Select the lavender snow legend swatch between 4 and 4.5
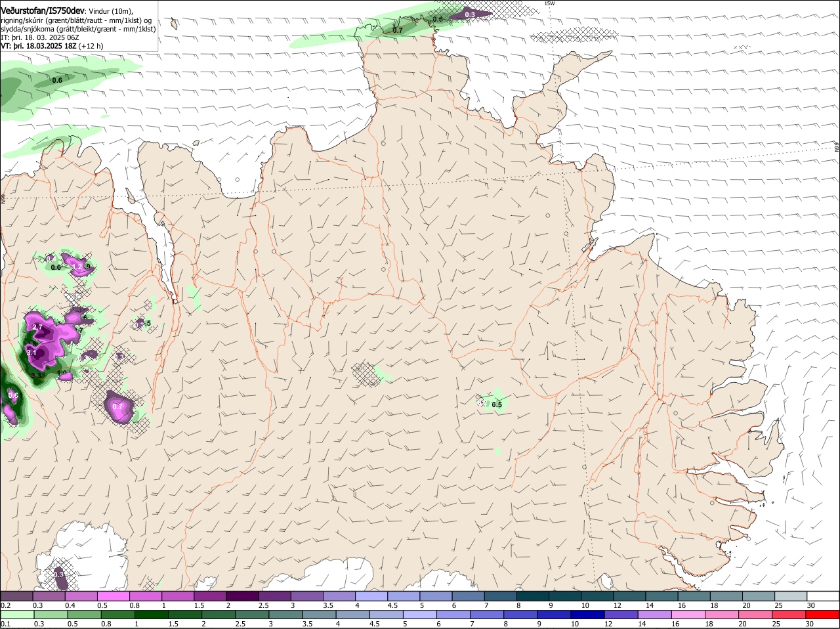The width and height of the screenshot is (840, 629). coord(371,596)
